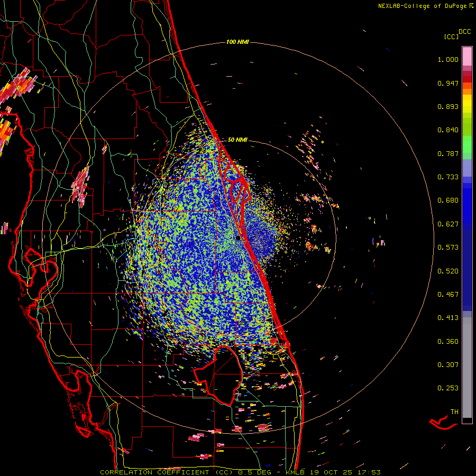The width and height of the screenshot is (476, 476).
Task: Click the 0.893 color scale value
Action: tap(448, 106)
